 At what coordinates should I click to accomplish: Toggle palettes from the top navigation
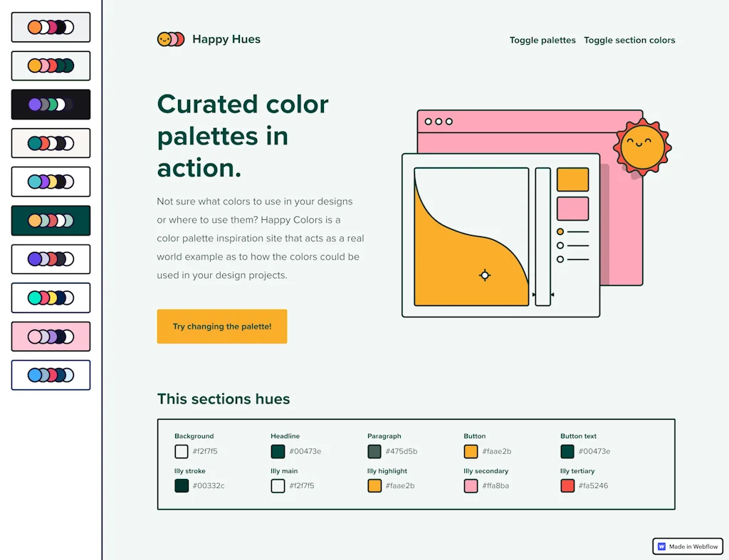pyautogui.click(x=542, y=40)
